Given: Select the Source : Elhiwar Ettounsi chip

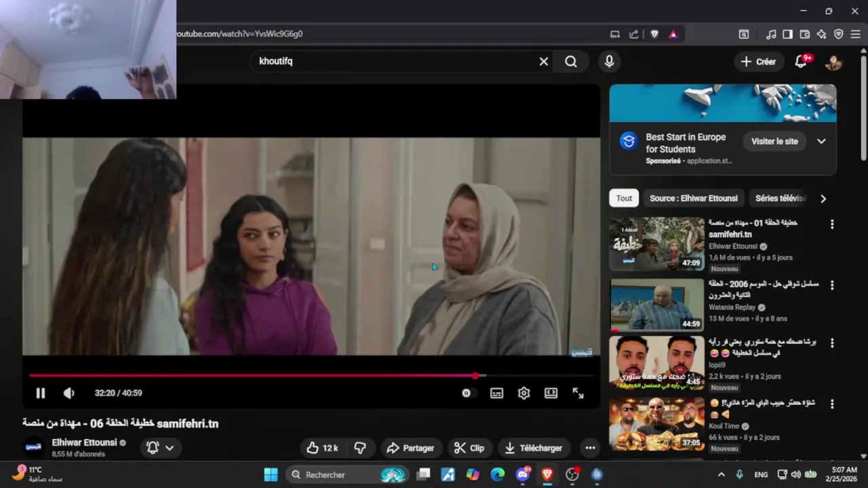Looking at the screenshot, I should [x=694, y=199].
